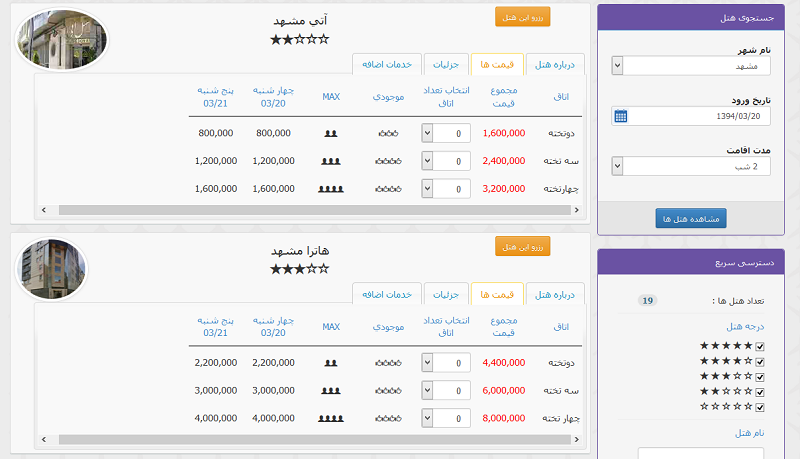The height and width of the screenshot is (459, 800).
Task: Click the star rating of هاترا مشهد hotel
Action: click(x=299, y=269)
